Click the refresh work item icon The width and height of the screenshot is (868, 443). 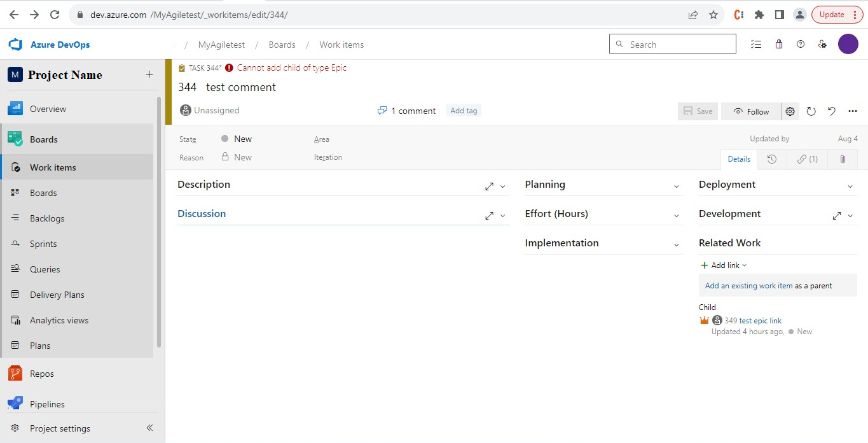(x=811, y=111)
